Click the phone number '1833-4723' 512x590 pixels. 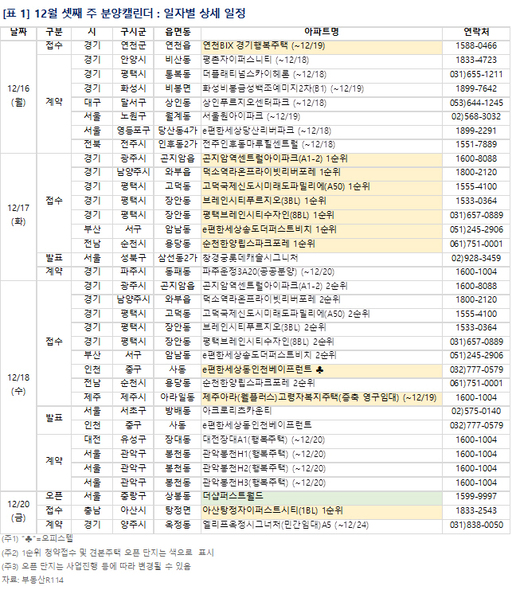[476, 60]
